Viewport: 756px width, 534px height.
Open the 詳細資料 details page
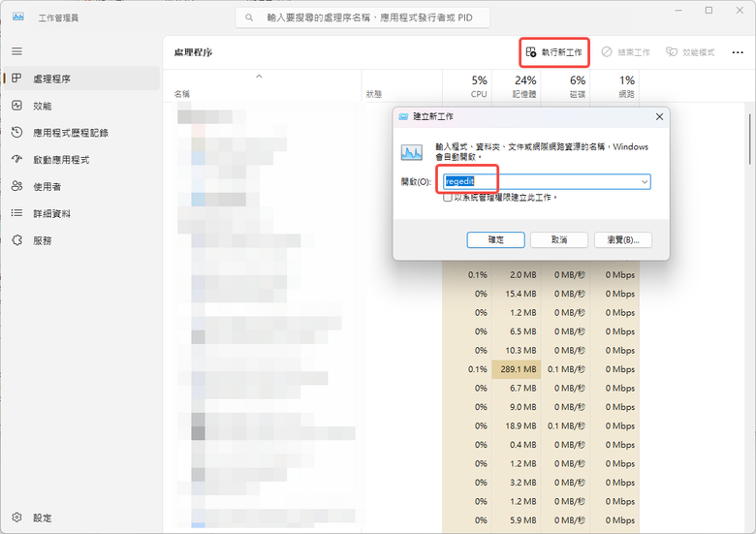pyautogui.click(x=82, y=213)
